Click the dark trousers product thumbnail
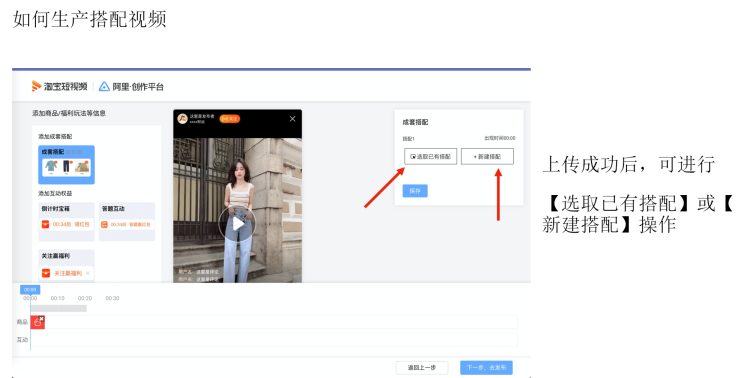 coord(66,167)
